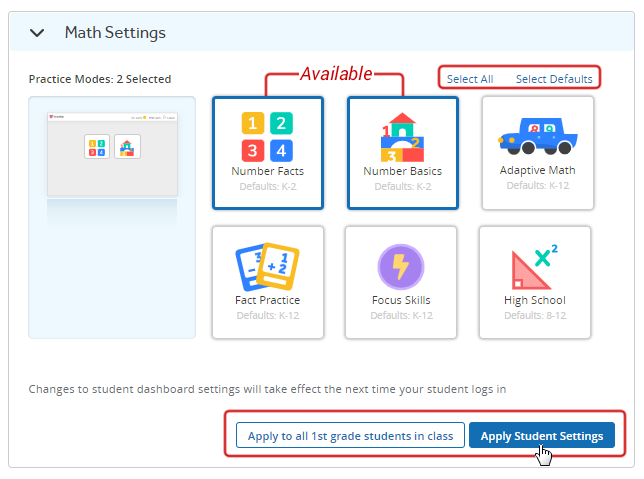Click the Number Facts icon in dashboard preview
644x479 pixels.
[97, 147]
